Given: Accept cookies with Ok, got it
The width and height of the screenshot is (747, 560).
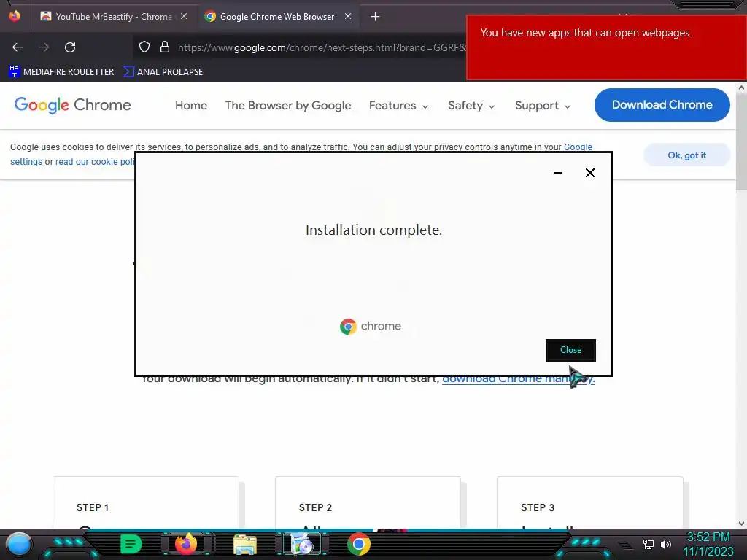Looking at the screenshot, I should click(686, 155).
